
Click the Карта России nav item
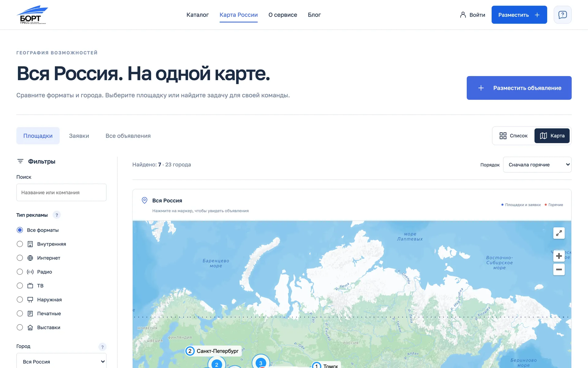click(239, 15)
